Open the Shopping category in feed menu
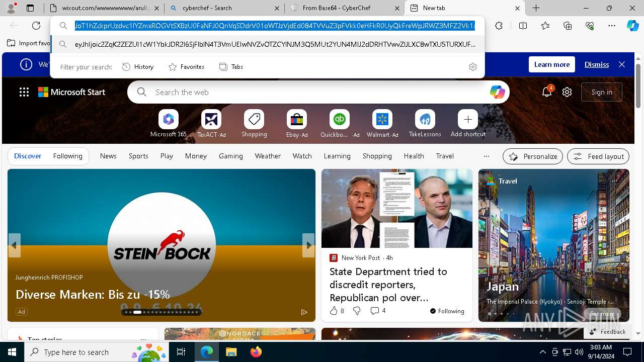This screenshot has height=362, width=644. (x=377, y=156)
